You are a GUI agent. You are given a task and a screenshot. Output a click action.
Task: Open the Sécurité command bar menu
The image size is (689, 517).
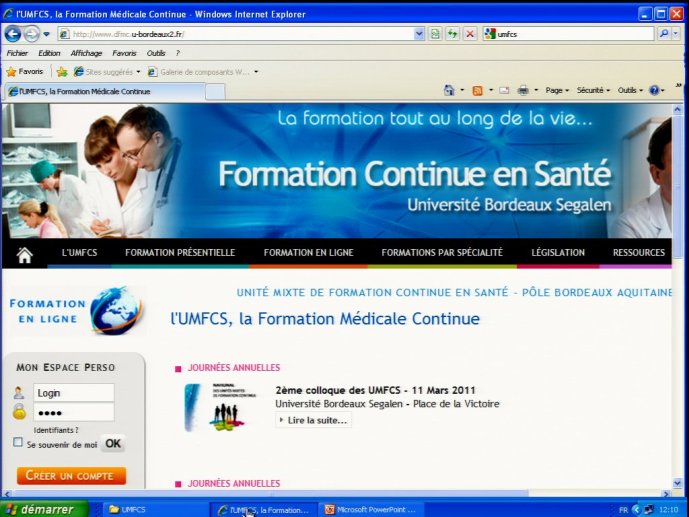(x=593, y=90)
